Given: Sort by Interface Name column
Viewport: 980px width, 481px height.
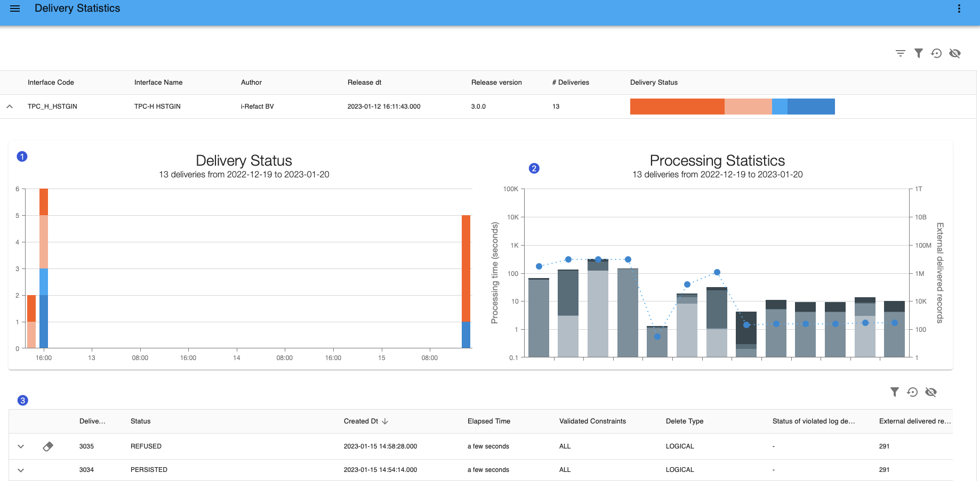Looking at the screenshot, I should pyautogui.click(x=158, y=83).
